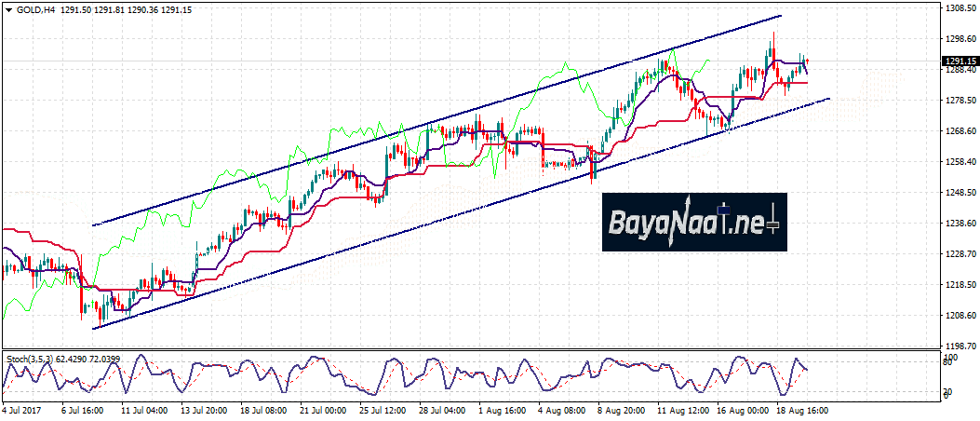Screen dimensions: 980x421
Task: Click the 4 Jul 2017 date label
Action: (21, 409)
